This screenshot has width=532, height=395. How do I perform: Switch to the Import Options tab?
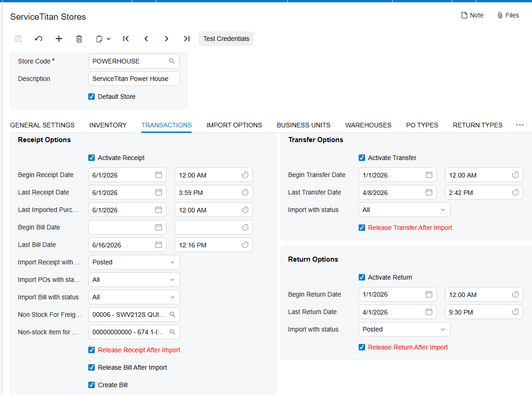pyautogui.click(x=234, y=125)
